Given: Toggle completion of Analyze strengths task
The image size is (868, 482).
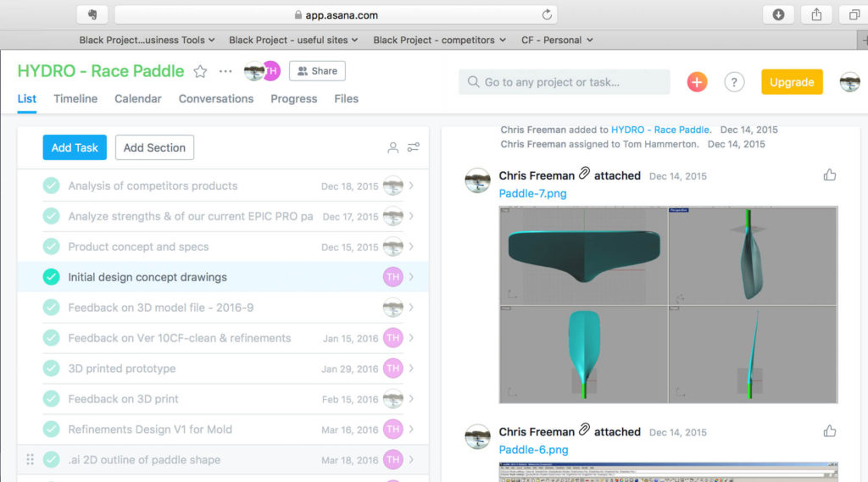Looking at the screenshot, I should 51,216.
